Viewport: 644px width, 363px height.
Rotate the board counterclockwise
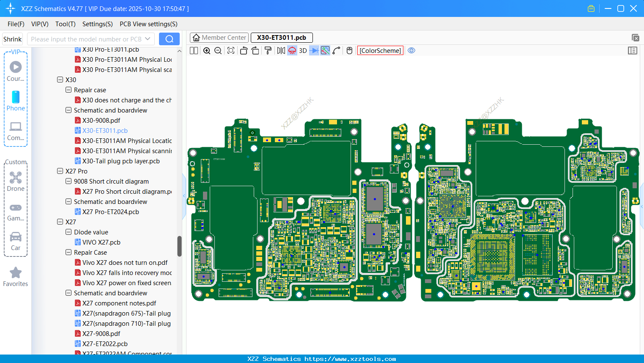244,51
